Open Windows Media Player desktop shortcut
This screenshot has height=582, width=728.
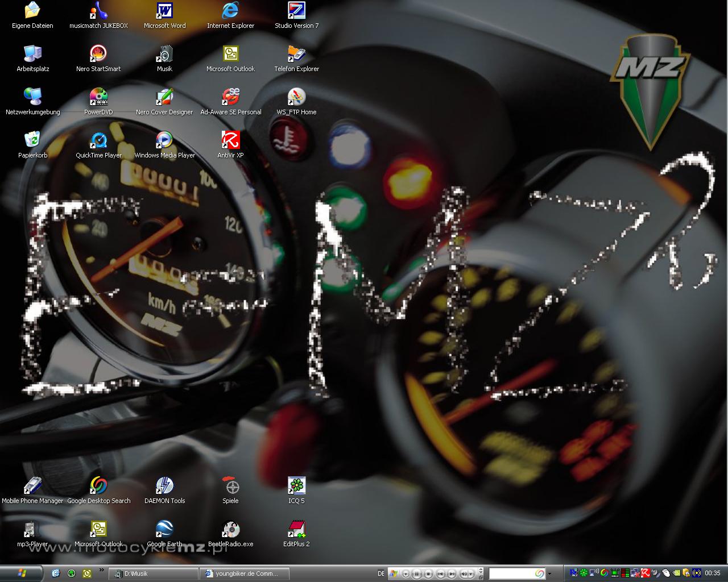(x=164, y=145)
